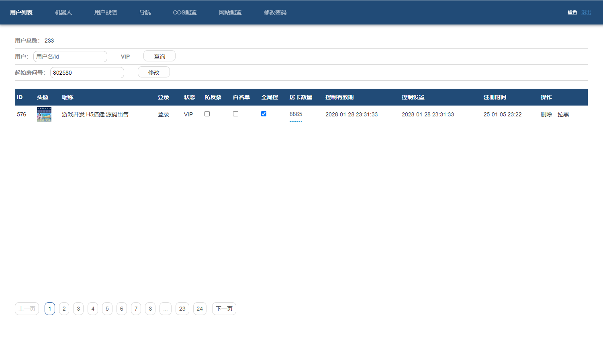
Task: Click the 用户名/id search input field
Action: tap(70, 56)
